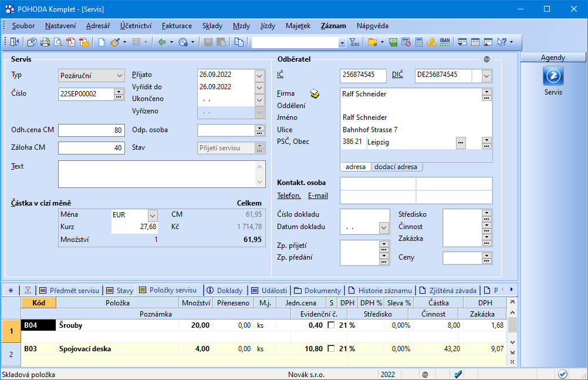Click the E-mail link label
The width and height of the screenshot is (588, 380).
[317, 196]
